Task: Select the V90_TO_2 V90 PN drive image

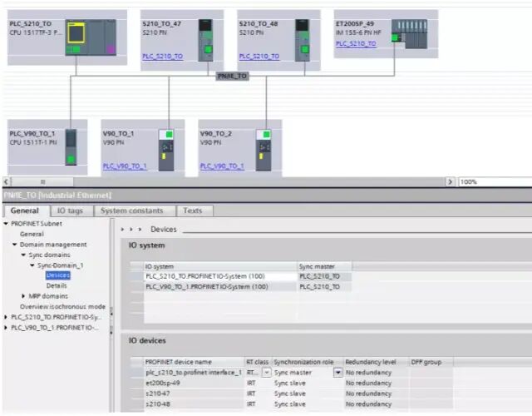Action: [x=264, y=150]
